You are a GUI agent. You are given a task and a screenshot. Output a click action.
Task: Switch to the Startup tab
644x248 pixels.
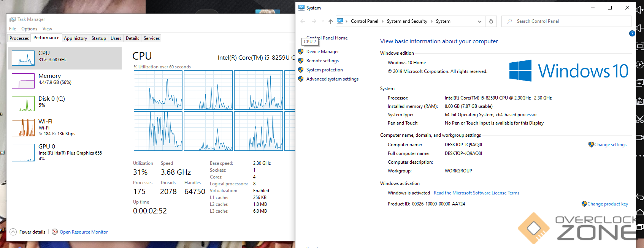click(98, 38)
